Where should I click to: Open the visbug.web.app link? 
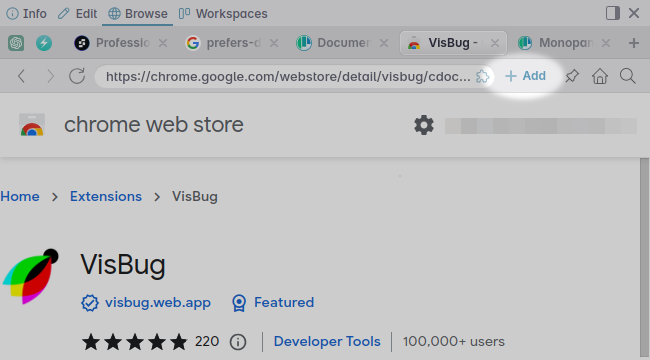pyautogui.click(x=158, y=302)
